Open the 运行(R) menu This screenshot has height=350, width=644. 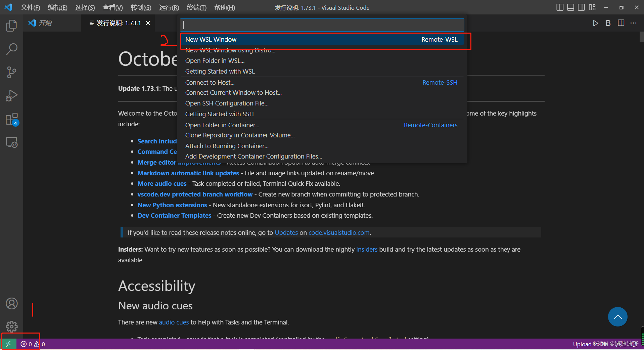click(169, 7)
